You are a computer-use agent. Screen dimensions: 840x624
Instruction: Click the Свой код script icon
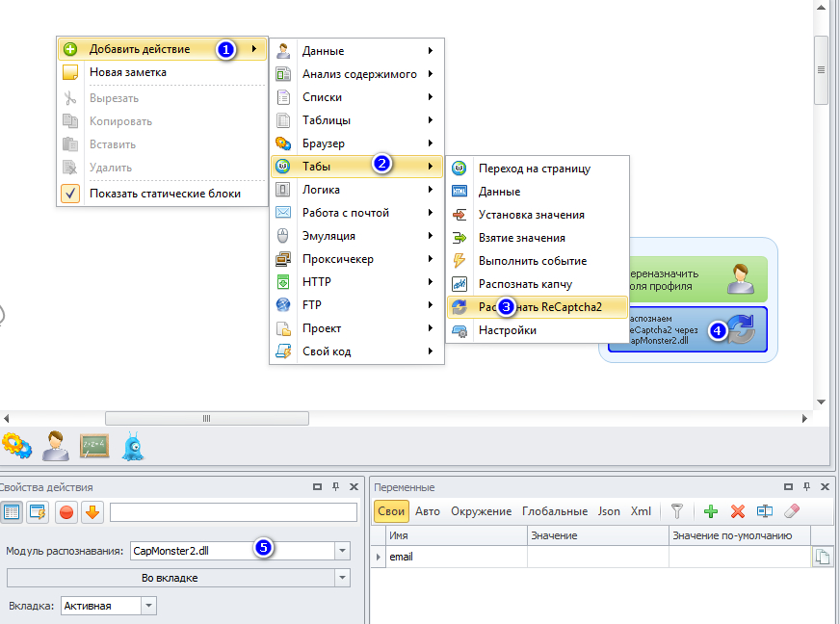click(x=283, y=351)
